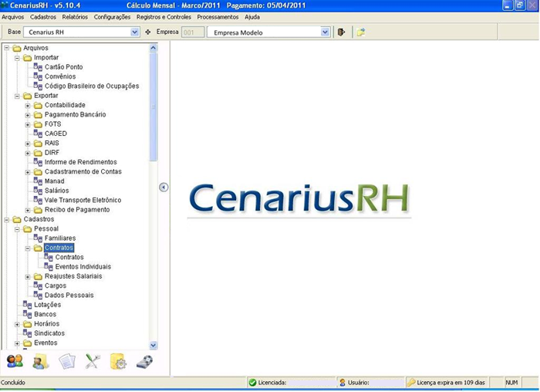The height and width of the screenshot is (392, 540).
Task: Click the two-people icon in bottom panel
Action: 15,361
